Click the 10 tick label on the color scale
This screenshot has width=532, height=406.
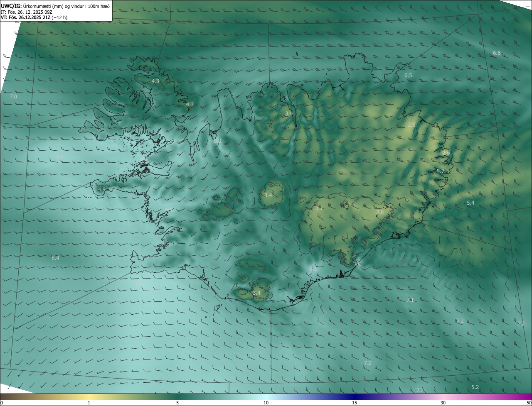(x=266, y=403)
